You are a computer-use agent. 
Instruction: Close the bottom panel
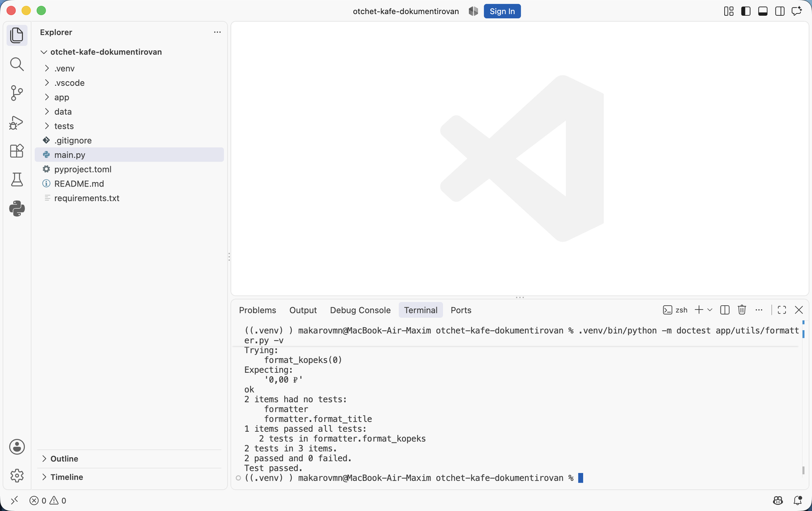click(799, 310)
